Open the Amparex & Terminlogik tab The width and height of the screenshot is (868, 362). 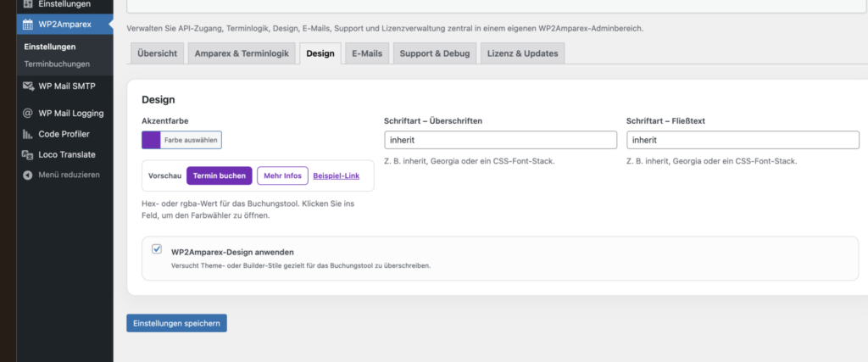pyautogui.click(x=242, y=53)
